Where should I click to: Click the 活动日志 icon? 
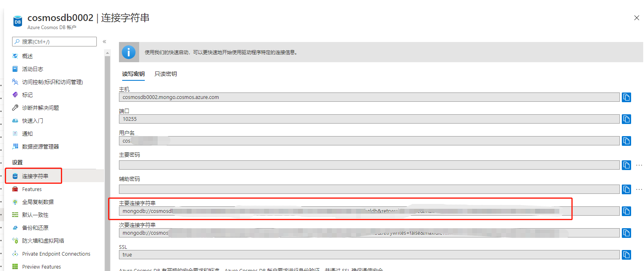coord(15,69)
